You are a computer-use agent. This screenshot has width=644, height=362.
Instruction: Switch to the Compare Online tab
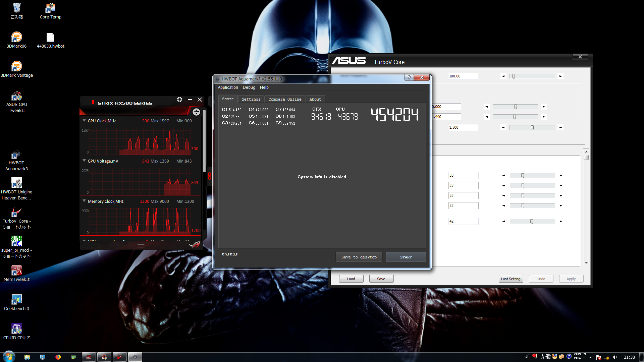(285, 99)
